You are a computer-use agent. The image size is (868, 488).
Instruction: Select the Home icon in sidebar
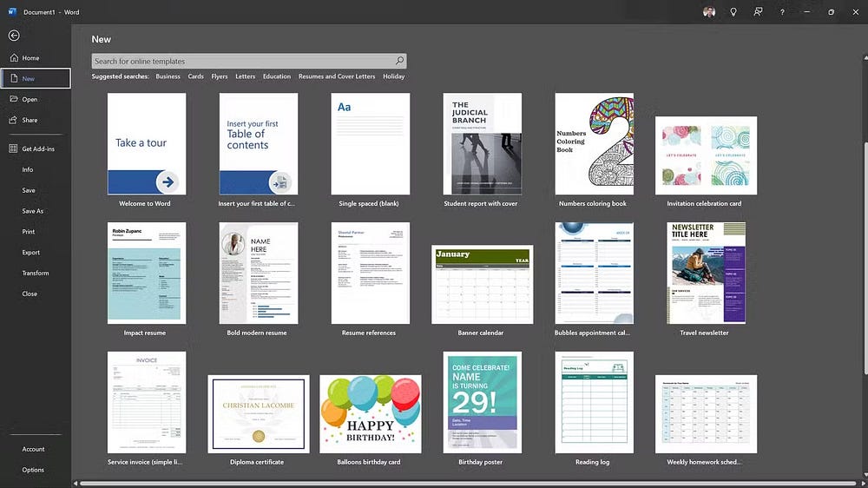point(14,57)
